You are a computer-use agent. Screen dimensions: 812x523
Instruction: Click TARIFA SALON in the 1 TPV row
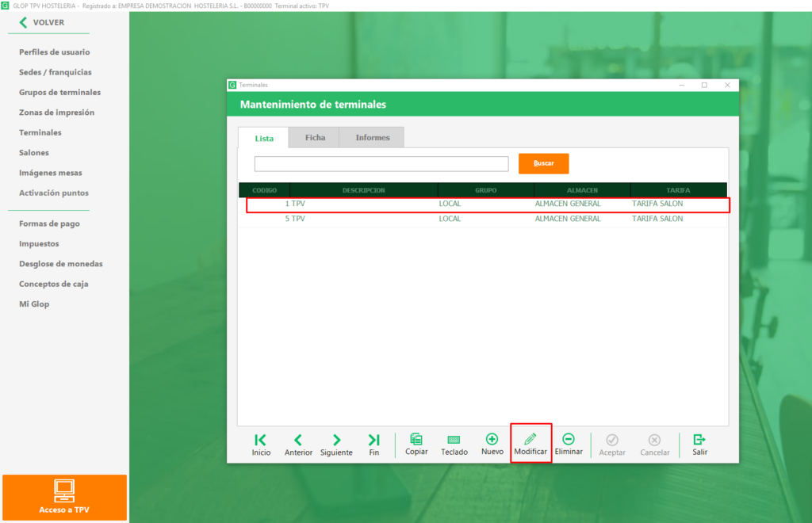[657, 204]
